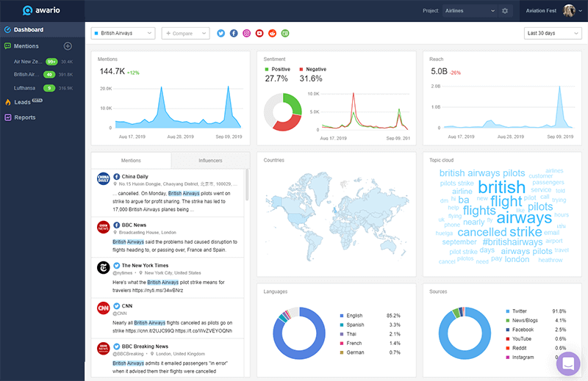Image resolution: width=588 pixels, height=381 pixels.
Task: Click the Reddit source icon
Action: (272, 33)
